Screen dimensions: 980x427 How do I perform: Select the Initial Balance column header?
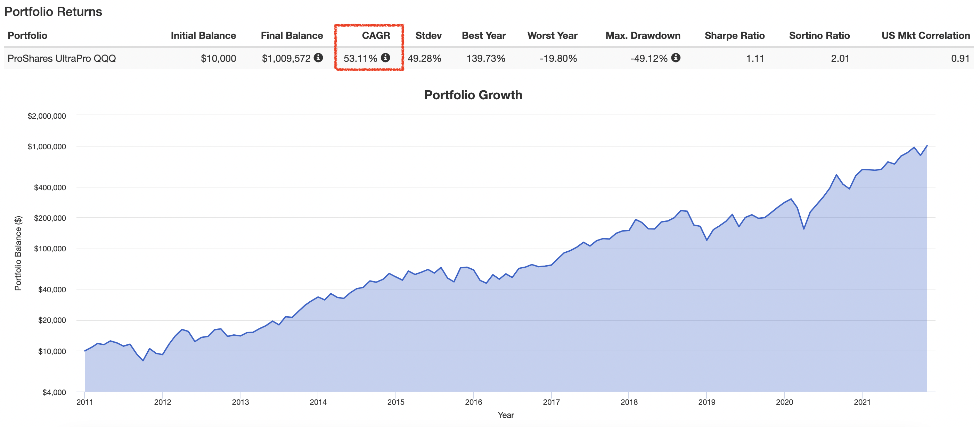pyautogui.click(x=203, y=36)
